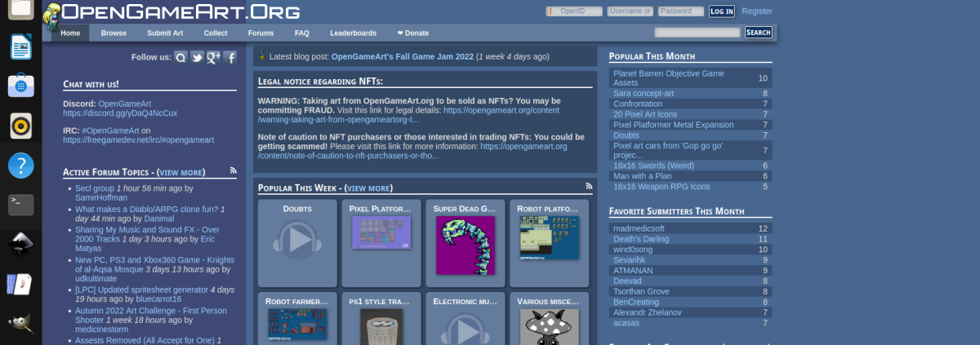Open LibreOffice Writer from the dock

tap(20, 46)
